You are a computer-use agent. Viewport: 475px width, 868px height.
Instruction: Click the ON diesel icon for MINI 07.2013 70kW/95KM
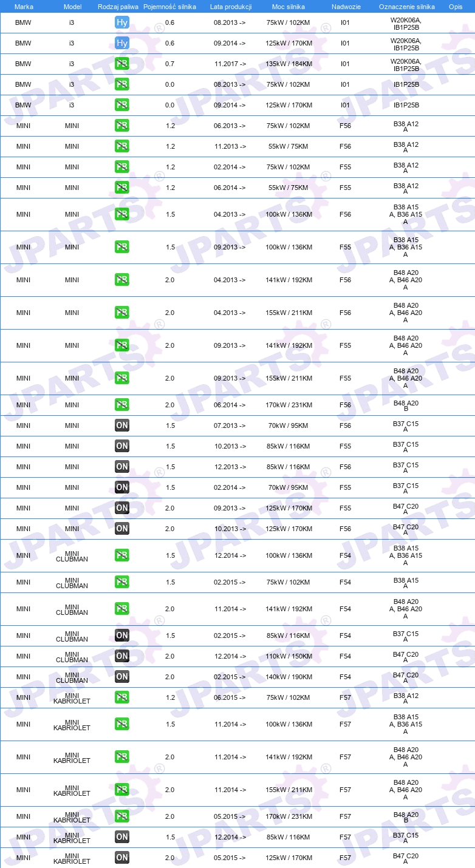(x=122, y=426)
